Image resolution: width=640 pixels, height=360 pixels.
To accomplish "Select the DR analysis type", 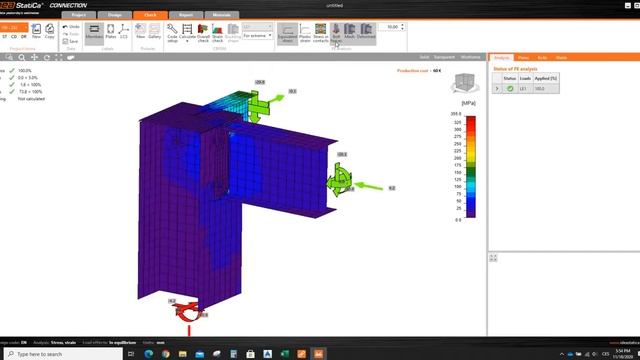I will coord(24,37).
